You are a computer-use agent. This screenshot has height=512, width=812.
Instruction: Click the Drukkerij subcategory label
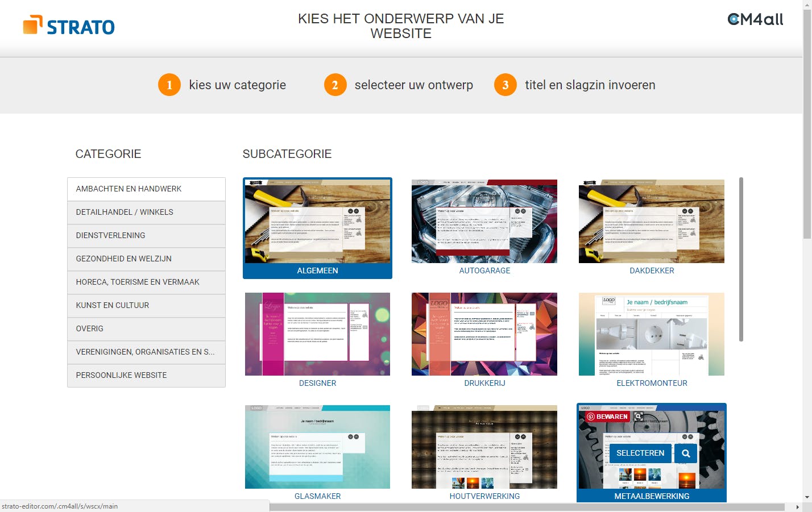(x=484, y=383)
